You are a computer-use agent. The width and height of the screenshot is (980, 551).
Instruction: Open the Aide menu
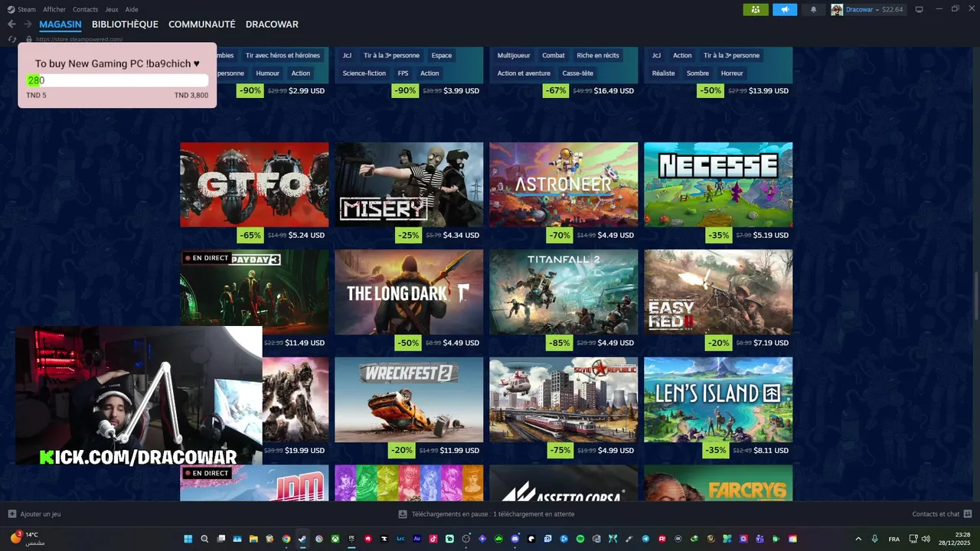[x=132, y=9]
